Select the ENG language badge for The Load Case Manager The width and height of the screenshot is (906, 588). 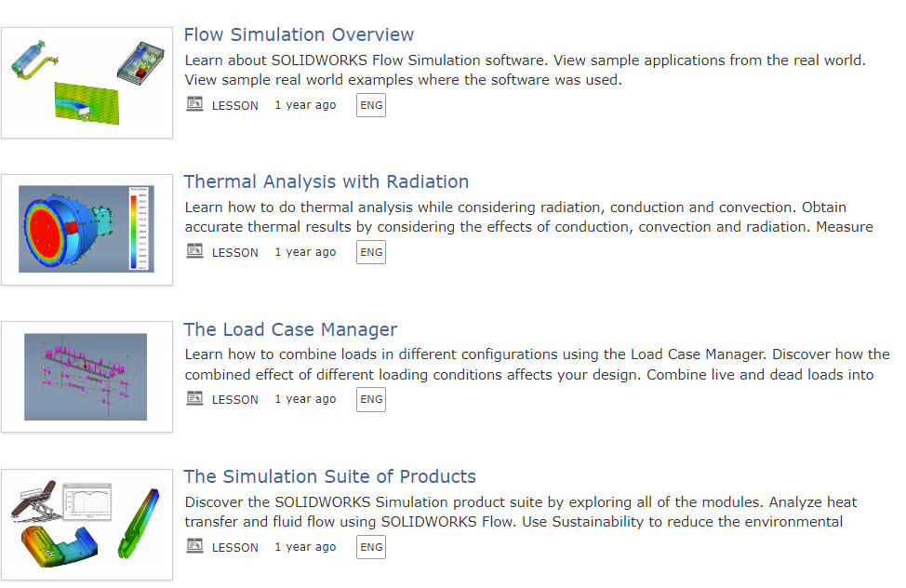pos(370,399)
